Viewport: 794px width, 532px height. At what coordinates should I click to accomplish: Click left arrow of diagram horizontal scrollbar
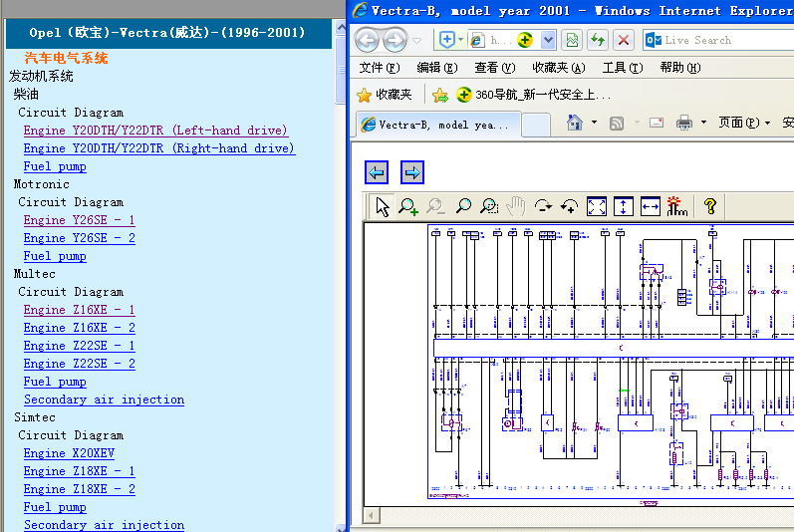pyautogui.click(x=372, y=516)
